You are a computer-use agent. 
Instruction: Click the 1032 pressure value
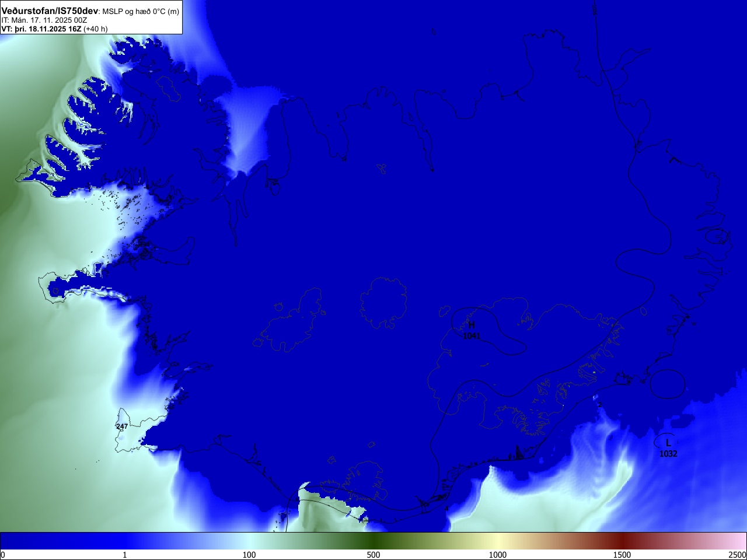coord(668,454)
